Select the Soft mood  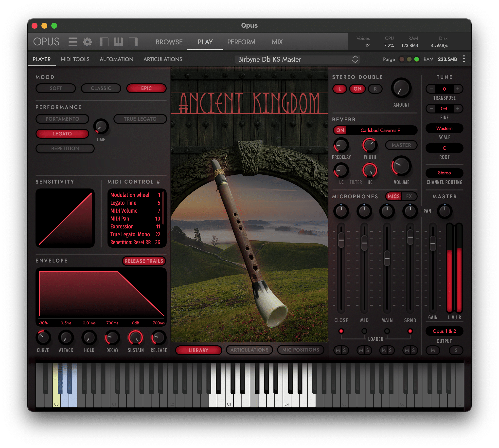pyautogui.click(x=56, y=88)
